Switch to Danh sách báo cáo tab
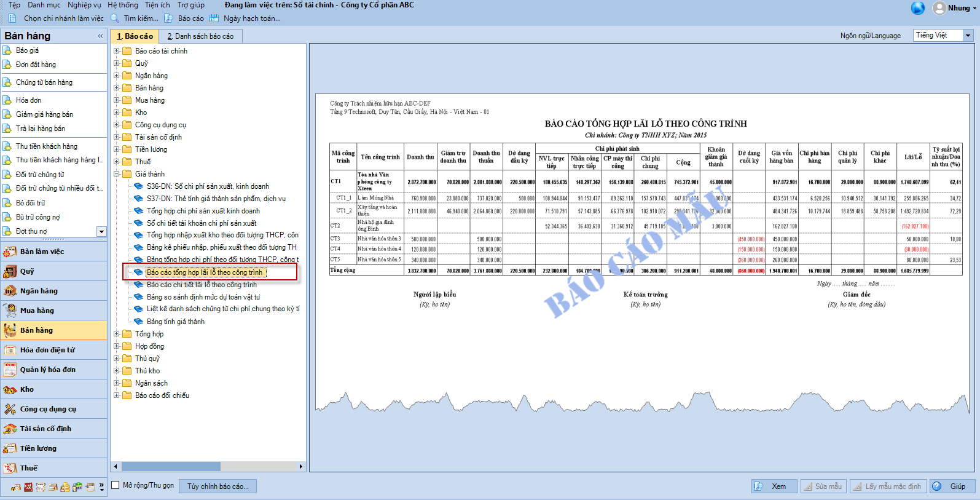 tap(200, 36)
